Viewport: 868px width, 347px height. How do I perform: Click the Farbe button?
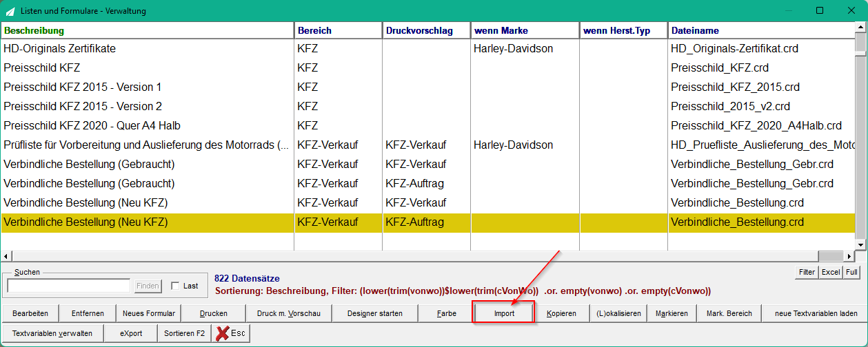[447, 313]
